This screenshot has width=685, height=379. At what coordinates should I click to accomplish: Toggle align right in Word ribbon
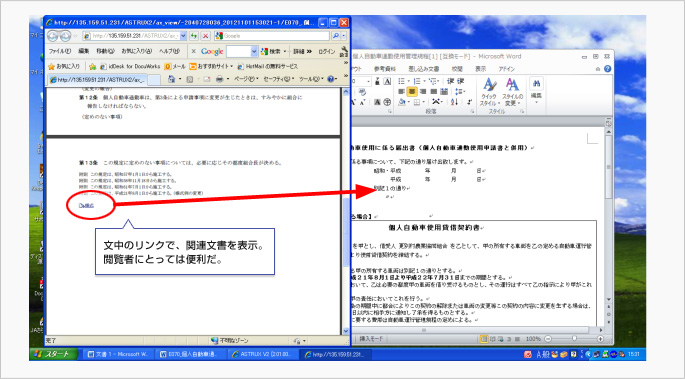[x=422, y=92]
